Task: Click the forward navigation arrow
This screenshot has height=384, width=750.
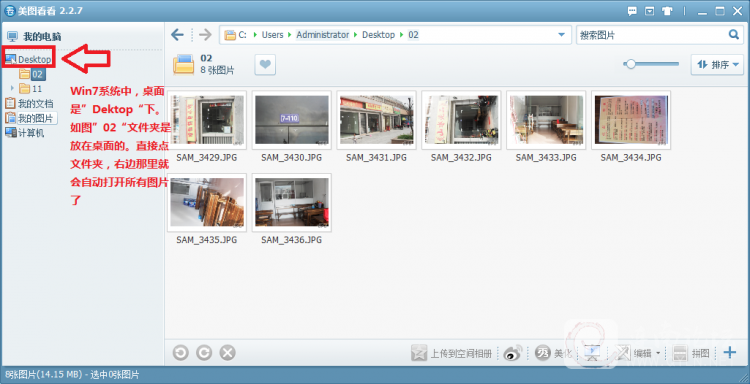Action: (x=205, y=34)
